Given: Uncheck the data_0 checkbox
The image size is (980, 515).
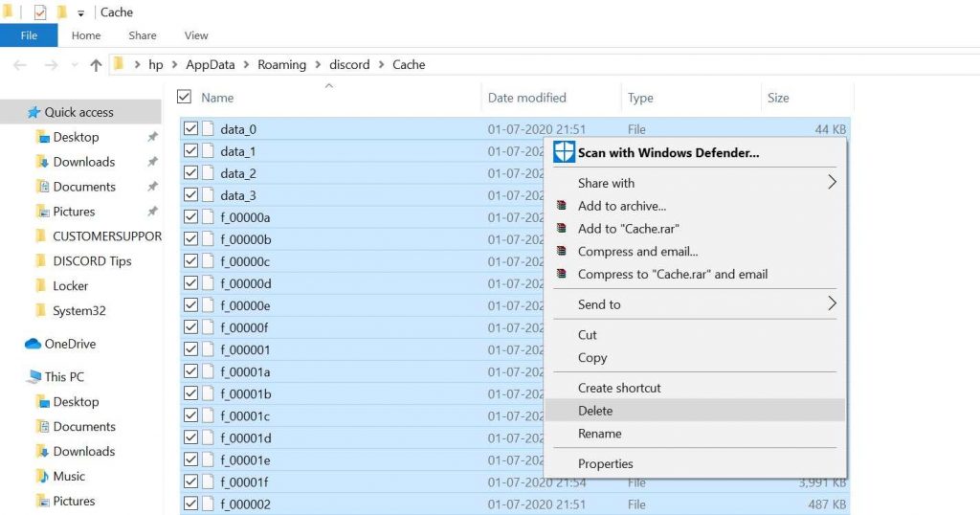Looking at the screenshot, I should pyautogui.click(x=190, y=128).
